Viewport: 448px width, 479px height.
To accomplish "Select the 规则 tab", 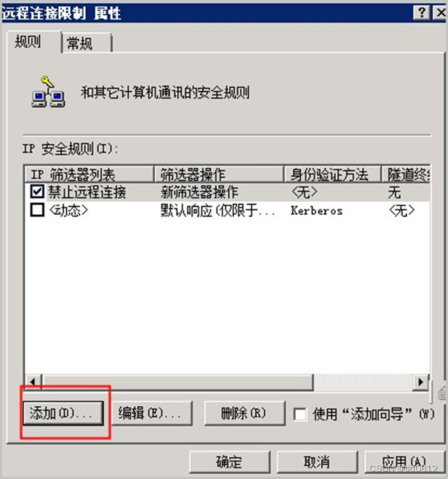I will click(33, 42).
